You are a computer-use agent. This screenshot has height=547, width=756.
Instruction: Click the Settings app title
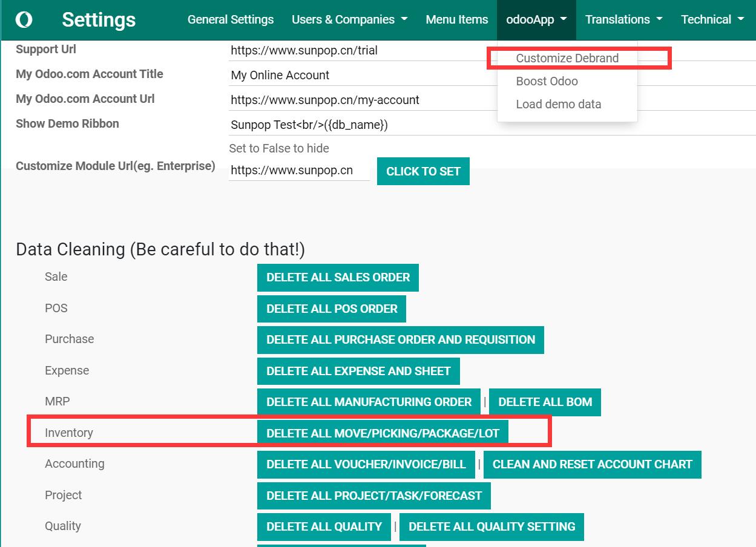(99, 20)
